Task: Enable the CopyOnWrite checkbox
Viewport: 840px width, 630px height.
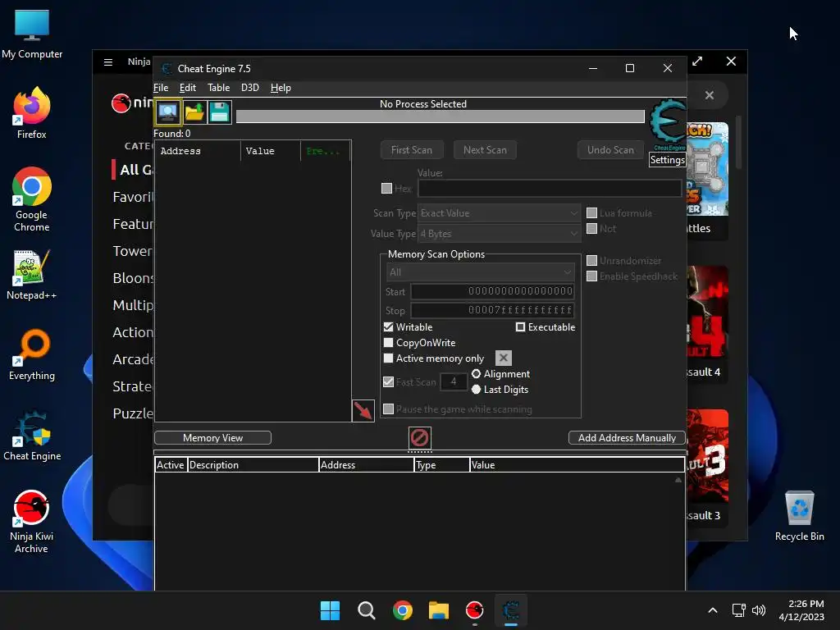Action: pos(388,342)
